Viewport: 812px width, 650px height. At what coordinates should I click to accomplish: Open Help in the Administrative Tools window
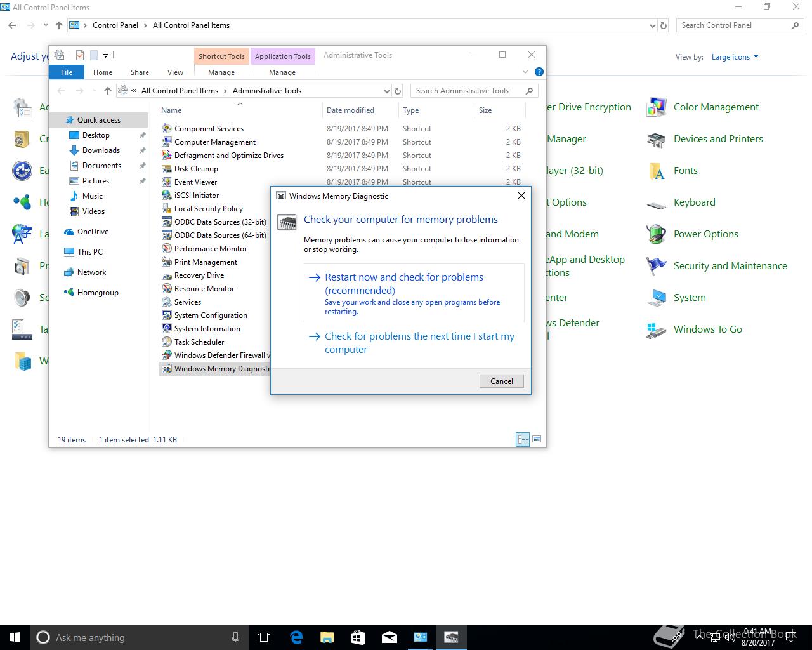click(x=539, y=72)
